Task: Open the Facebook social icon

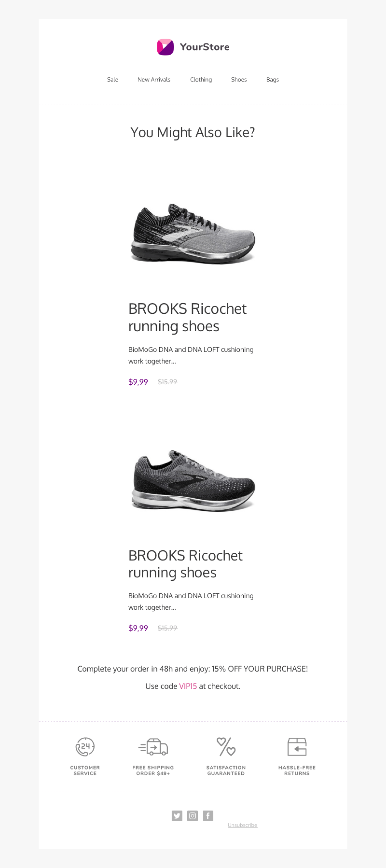Action: pyautogui.click(x=208, y=816)
